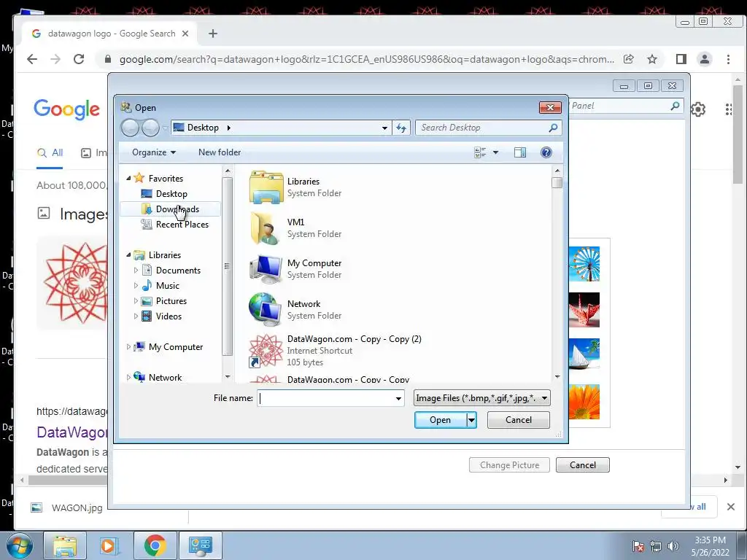Open Chrome three-dot menu
The image size is (747, 560).
[728, 59]
